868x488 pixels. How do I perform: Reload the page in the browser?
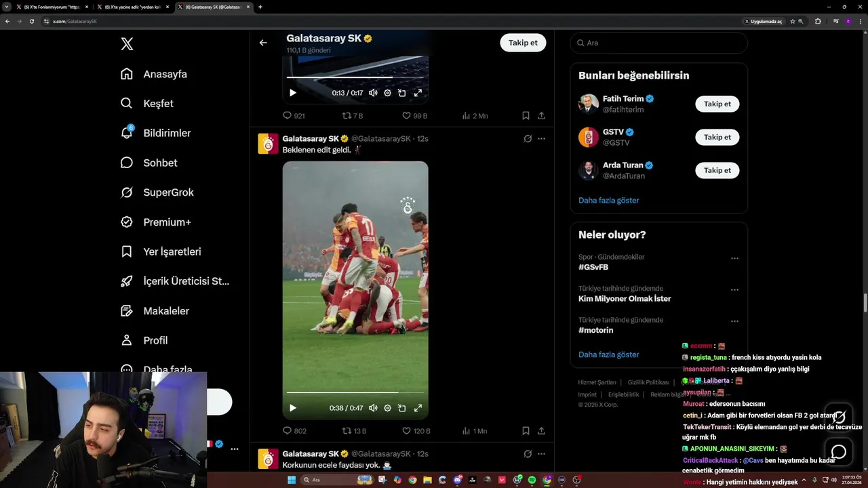pos(31,21)
